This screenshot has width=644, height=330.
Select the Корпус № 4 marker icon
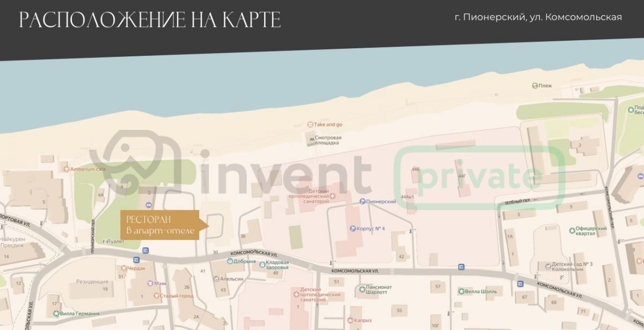pos(352,229)
